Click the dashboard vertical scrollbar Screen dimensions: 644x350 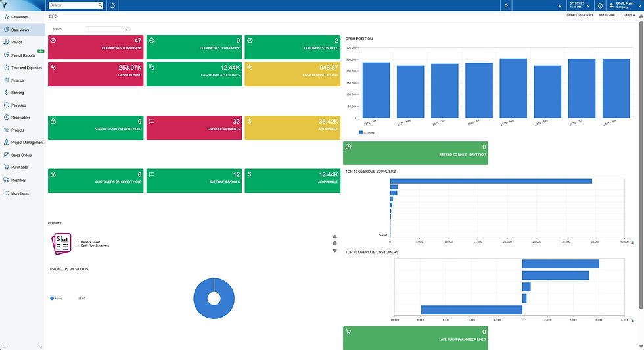click(x=641, y=164)
